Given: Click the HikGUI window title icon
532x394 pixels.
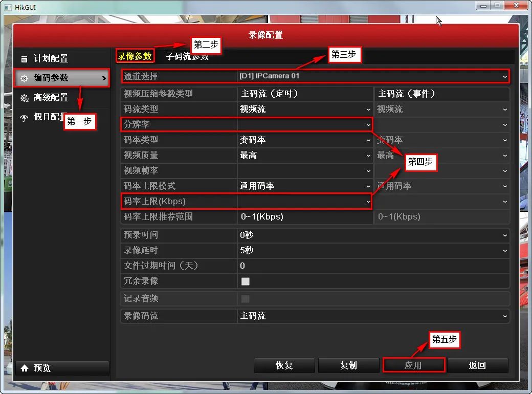Looking at the screenshot, I should tap(7, 6).
